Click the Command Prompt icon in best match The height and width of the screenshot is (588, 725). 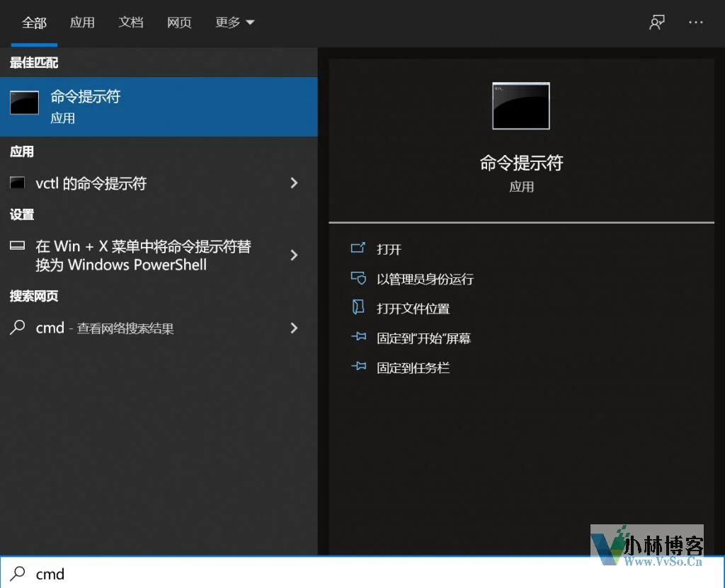pos(25,103)
